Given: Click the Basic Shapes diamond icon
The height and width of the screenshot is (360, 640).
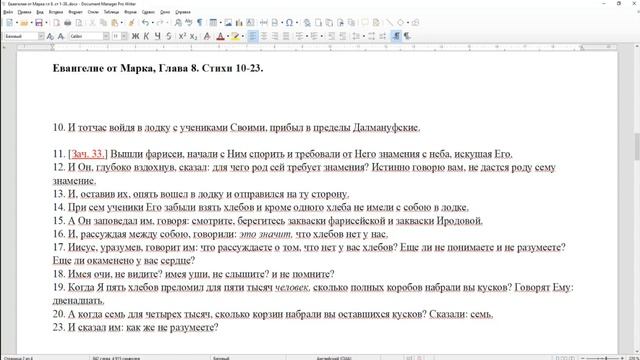Looking at the screenshot, I should [400, 23].
